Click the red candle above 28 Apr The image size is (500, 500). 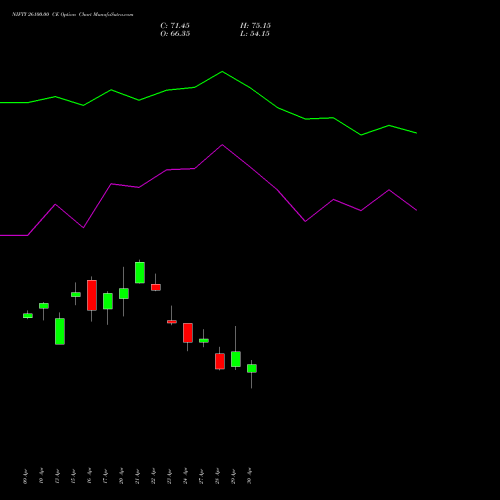220,361
